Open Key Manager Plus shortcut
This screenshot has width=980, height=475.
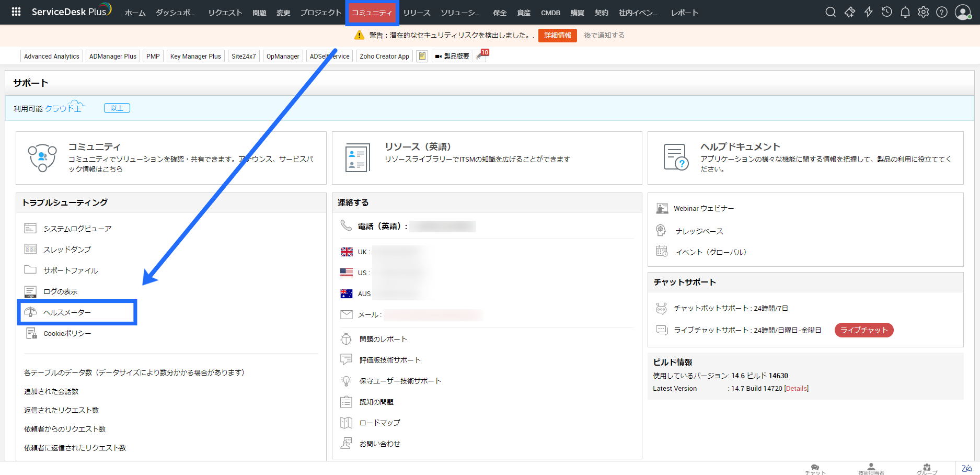click(195, 56)
